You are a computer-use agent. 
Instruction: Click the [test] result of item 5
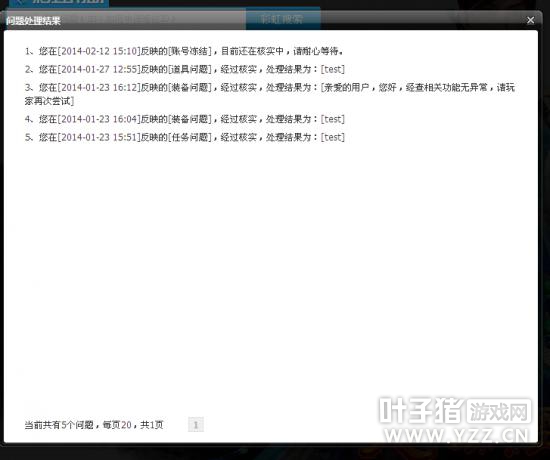tap(333, 137)
